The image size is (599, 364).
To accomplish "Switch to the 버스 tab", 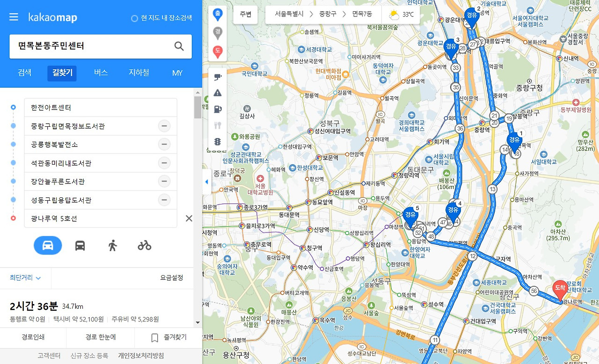I will (101, 73).
